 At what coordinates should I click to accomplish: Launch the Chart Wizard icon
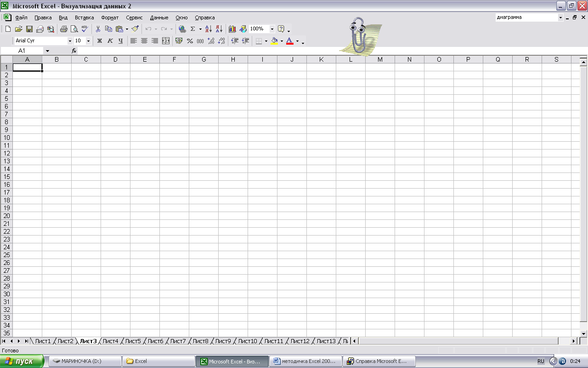[x=232, y=29]
